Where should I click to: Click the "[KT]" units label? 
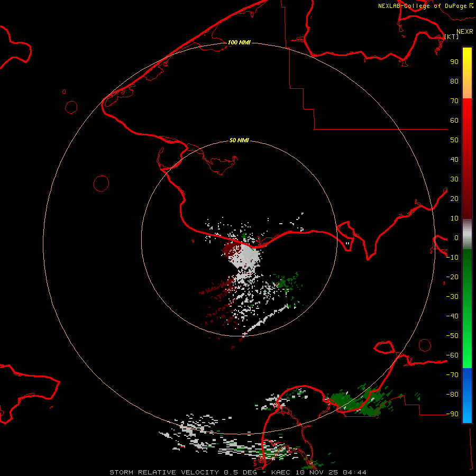coord(452,36)
